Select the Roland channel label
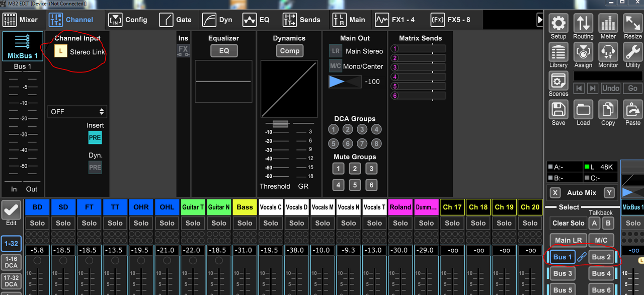 pyautogui.click(x=400, y=207)
